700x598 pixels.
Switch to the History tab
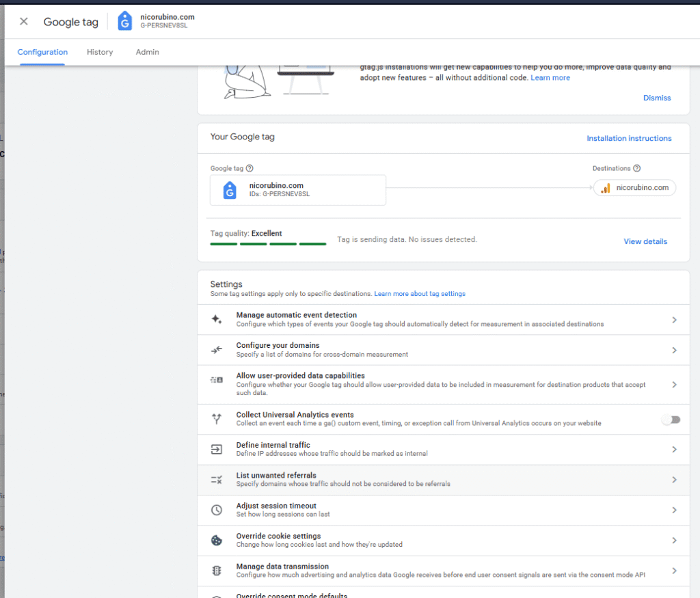[x=100, y=52]
